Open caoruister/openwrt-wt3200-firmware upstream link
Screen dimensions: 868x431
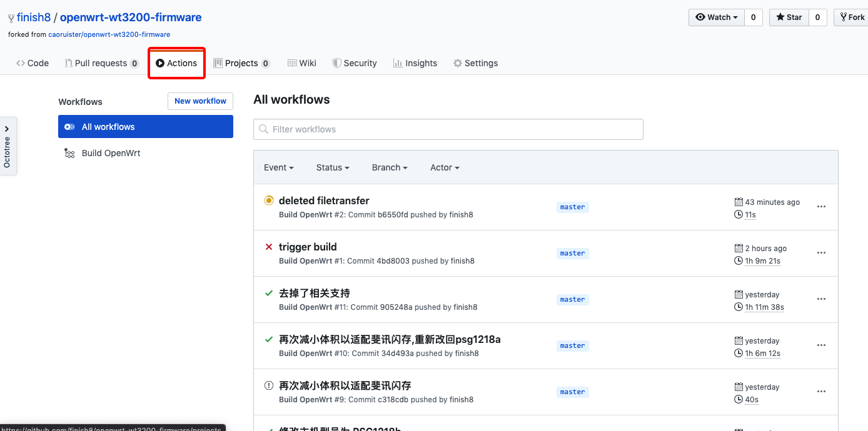pos(109,34)
